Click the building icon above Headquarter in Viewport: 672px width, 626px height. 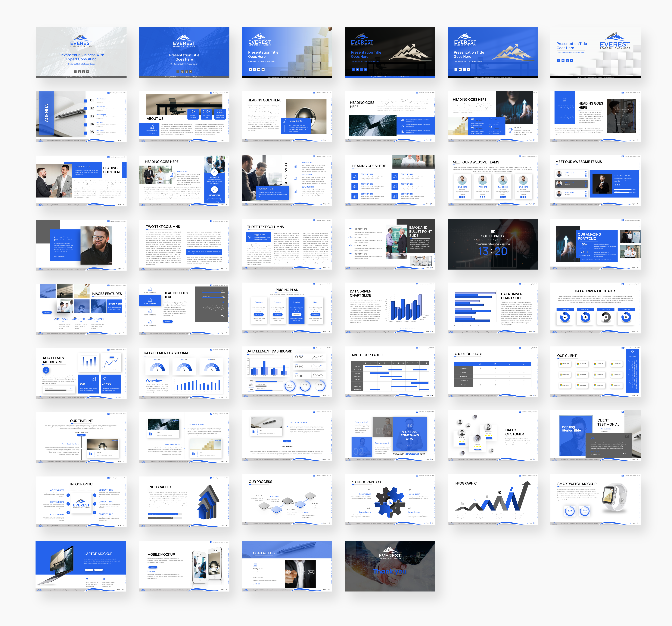click(x=255, y=565)
